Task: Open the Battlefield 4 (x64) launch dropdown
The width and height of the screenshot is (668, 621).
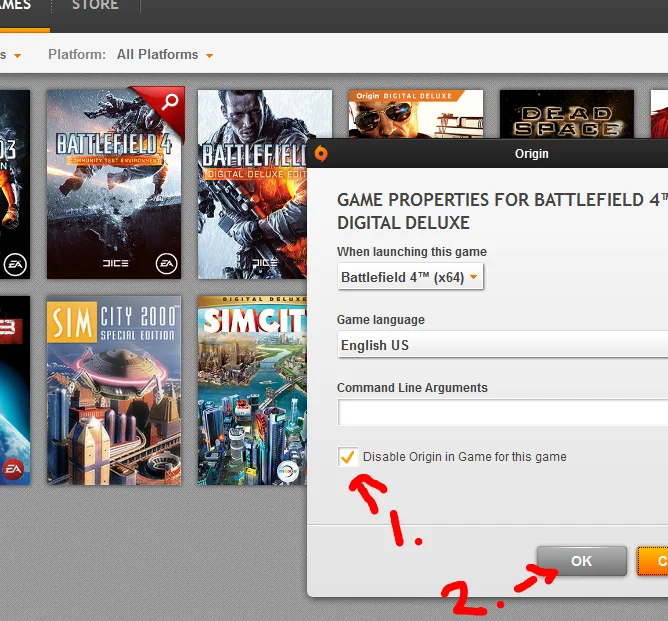Action: 410,277
